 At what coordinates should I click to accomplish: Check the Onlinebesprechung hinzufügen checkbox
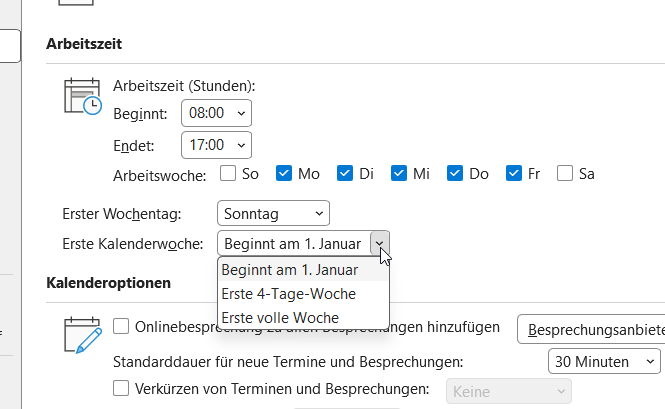[x=121, y=326]
